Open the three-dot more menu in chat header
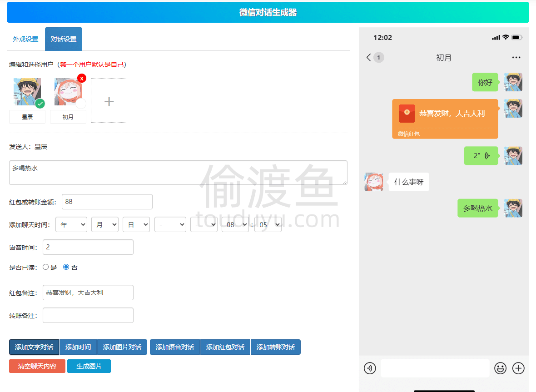This screenshot has width=536, height=392. [x=516, y=57]
